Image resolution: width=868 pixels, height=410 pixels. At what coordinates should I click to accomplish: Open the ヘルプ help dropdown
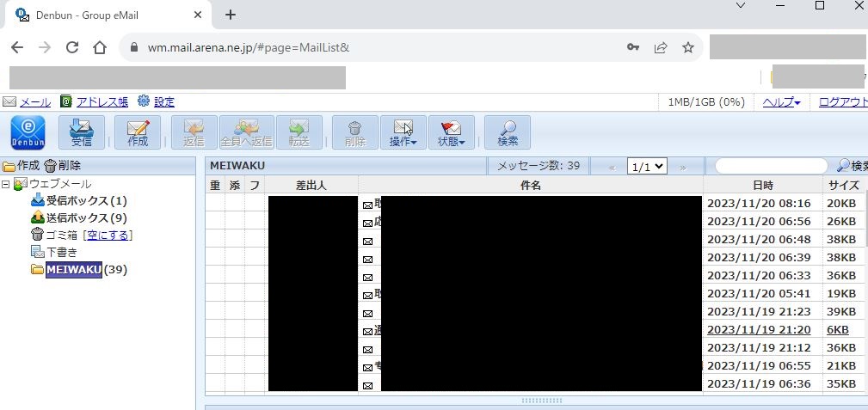tap(782, 102)
